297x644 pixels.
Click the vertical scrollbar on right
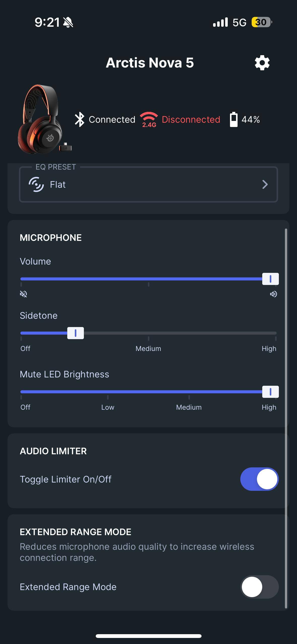pos(286,418)
